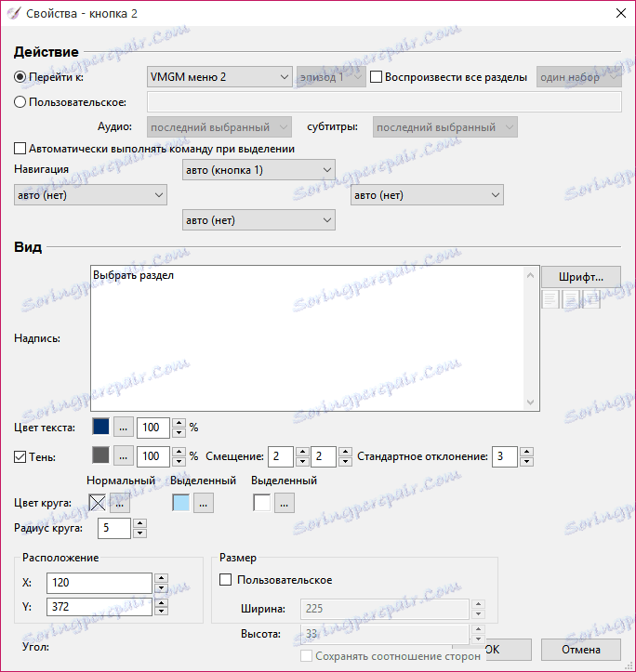Click the custom action input field
This screenshot has height=672, width=636.
[x=384, y=102]
